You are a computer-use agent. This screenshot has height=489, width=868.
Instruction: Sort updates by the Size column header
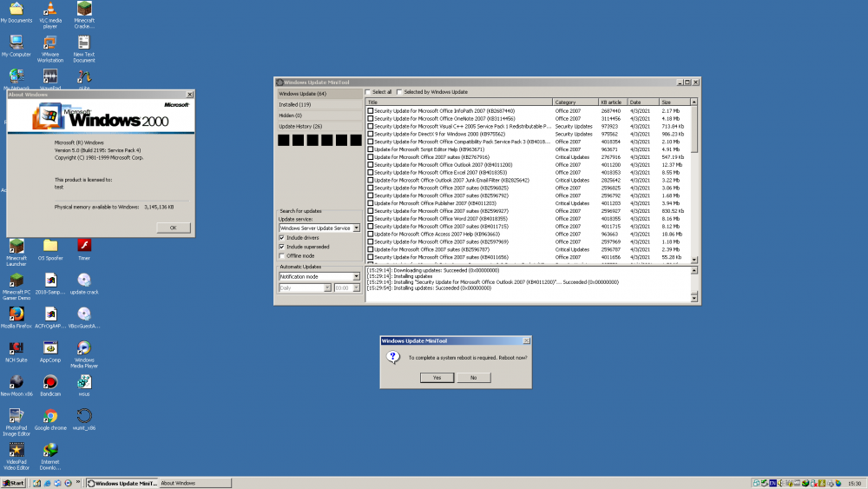pyautogui.click(x=674, y=102)
